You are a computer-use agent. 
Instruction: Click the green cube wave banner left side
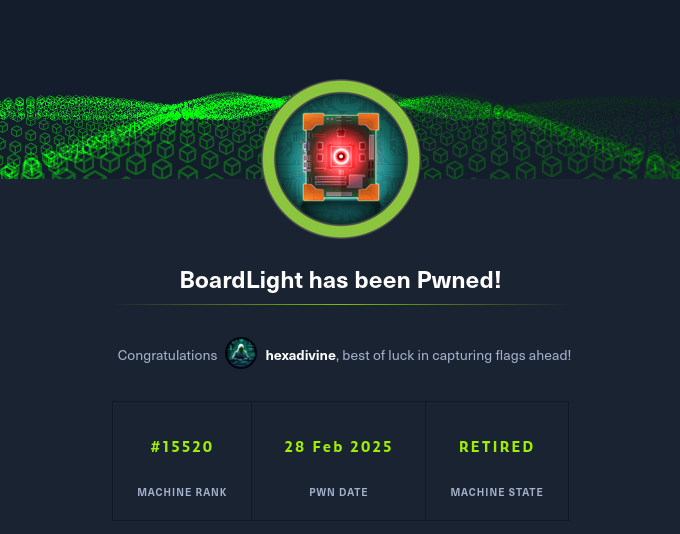pyautogui.click(x=132, y=137)
